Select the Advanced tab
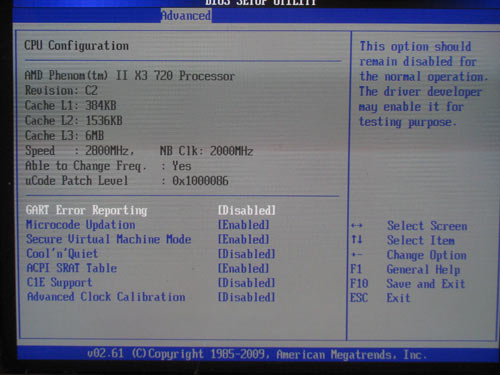Viewport: 500px width, 375px height. tap(186, 15)
